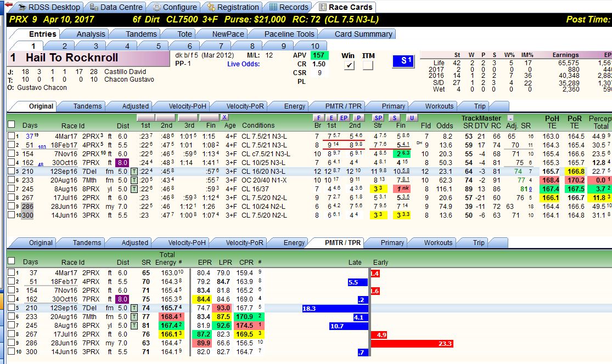Screen dimensions: 612x364
Task: Switch to the Analysis tab
Action: click(91, 34)
